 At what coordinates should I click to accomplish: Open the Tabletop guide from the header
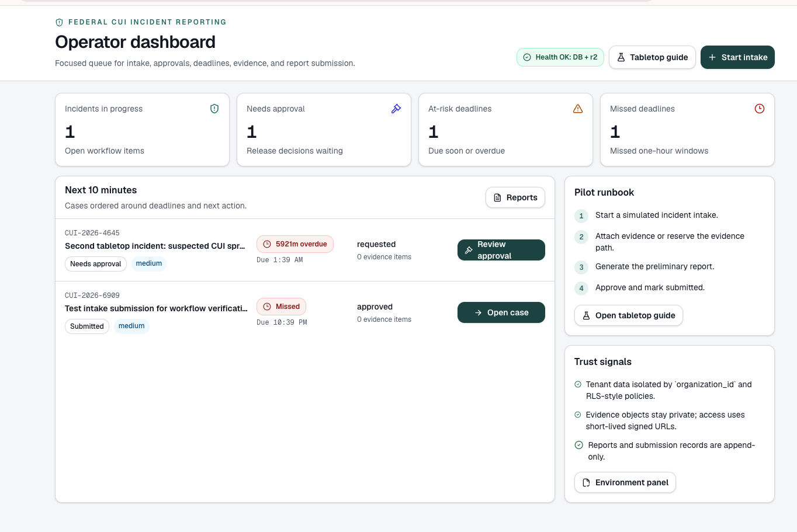652,57
